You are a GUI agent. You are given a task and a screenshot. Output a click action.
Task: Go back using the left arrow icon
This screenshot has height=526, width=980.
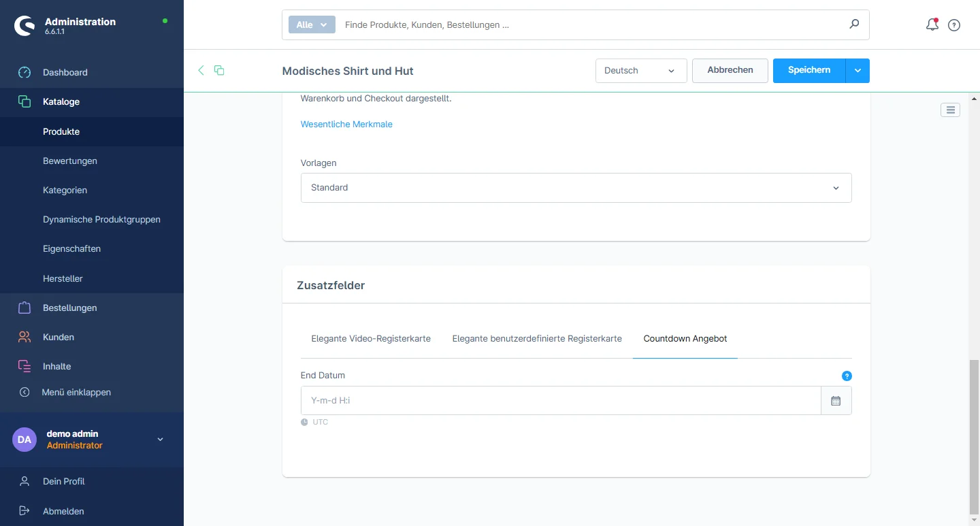(x=201, y=70)
